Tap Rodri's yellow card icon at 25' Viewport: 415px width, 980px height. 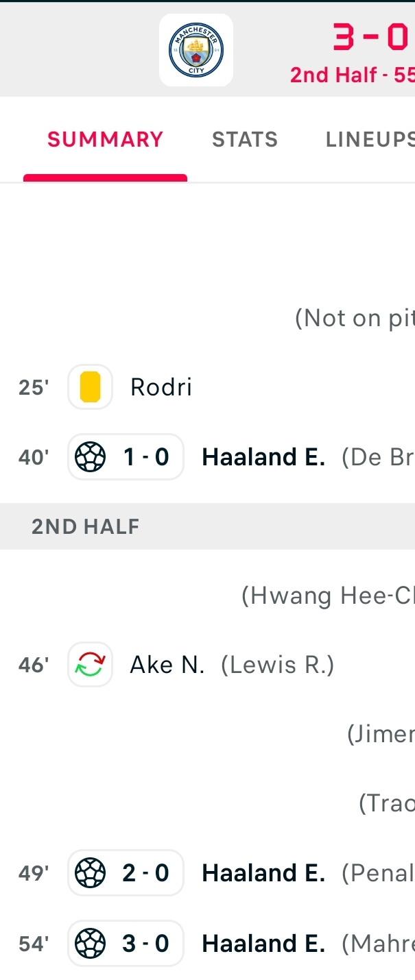90,387
